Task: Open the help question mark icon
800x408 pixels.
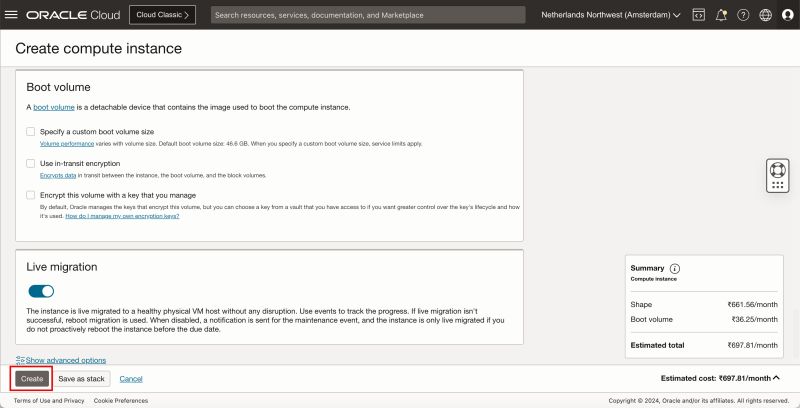Action: coord(743,15)
